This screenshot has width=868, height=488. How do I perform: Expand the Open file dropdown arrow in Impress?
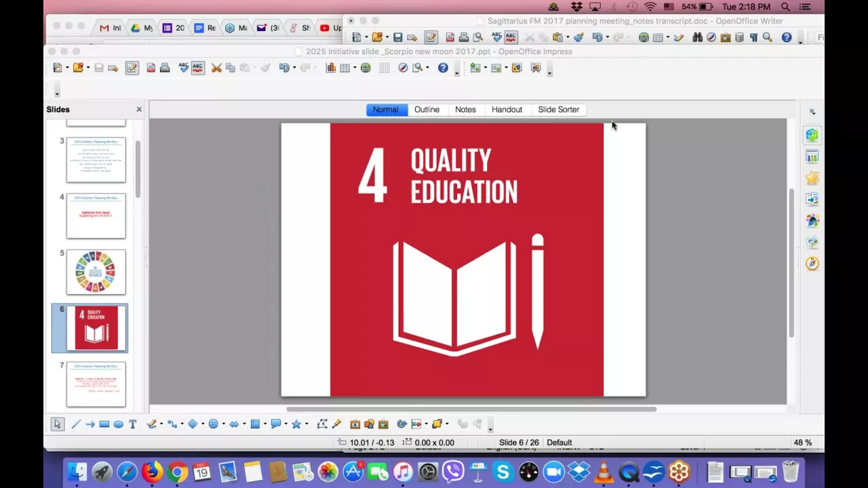[87, 68]
